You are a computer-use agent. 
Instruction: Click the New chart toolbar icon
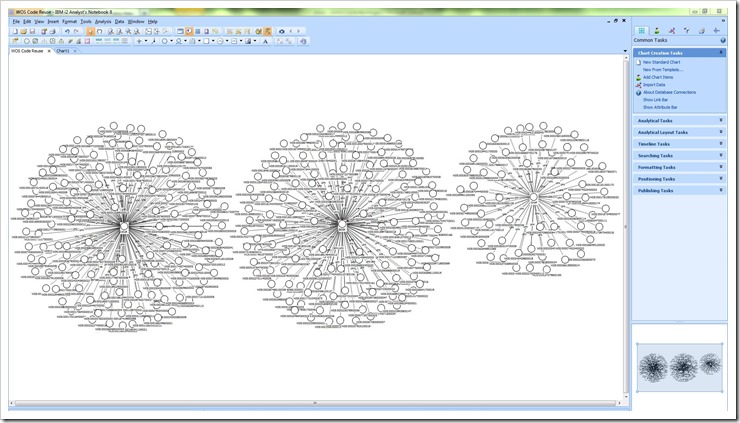15,32
